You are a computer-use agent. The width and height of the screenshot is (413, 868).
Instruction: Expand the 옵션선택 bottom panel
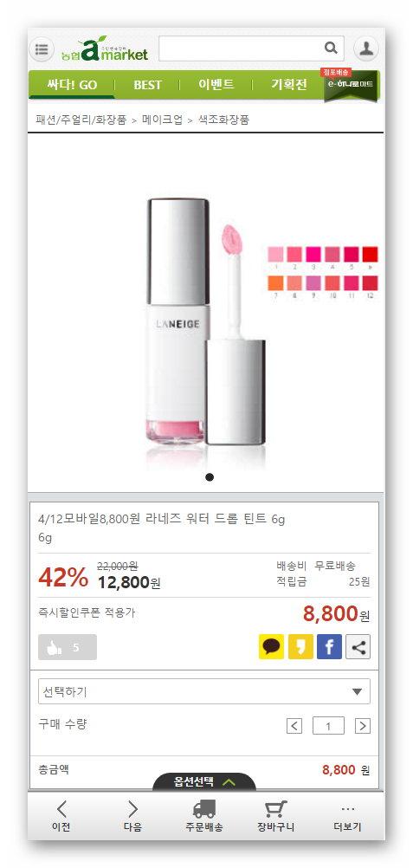pos(204,781)
